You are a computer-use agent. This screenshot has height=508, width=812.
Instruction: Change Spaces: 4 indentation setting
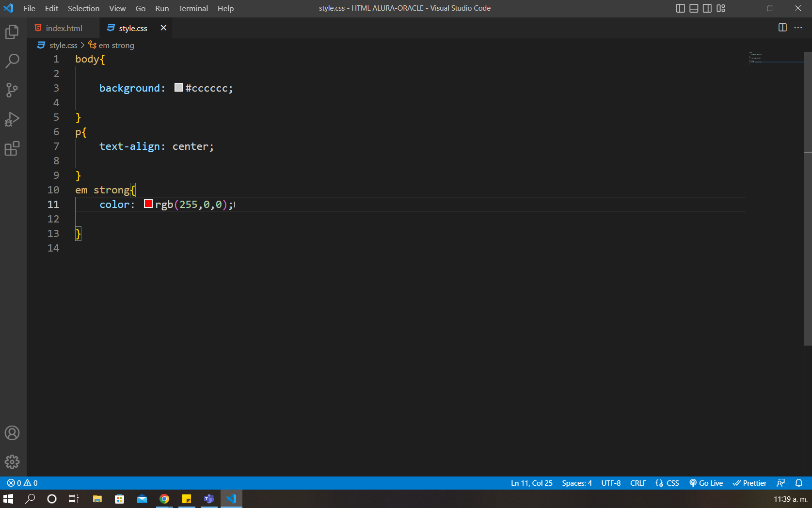pyautogui.click(x=577, y=483)
